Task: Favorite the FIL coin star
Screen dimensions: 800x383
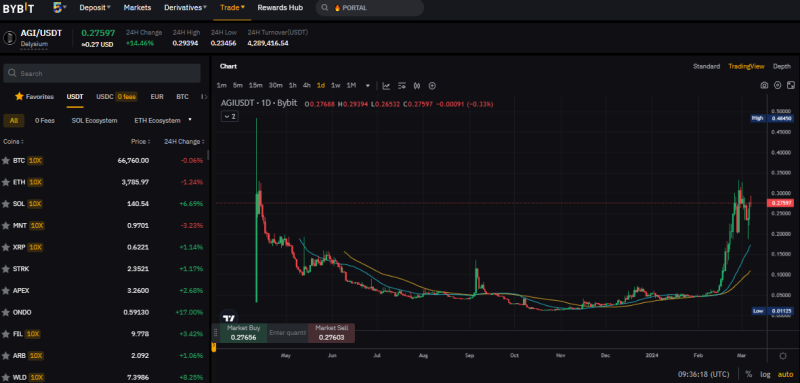Action: coord(6,334)
